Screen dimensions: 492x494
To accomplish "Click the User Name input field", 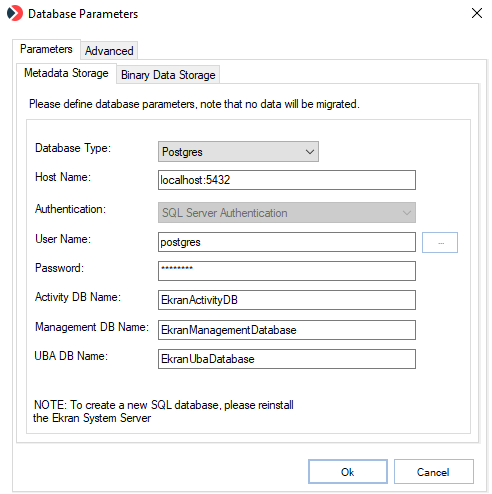I will (287, 242).
